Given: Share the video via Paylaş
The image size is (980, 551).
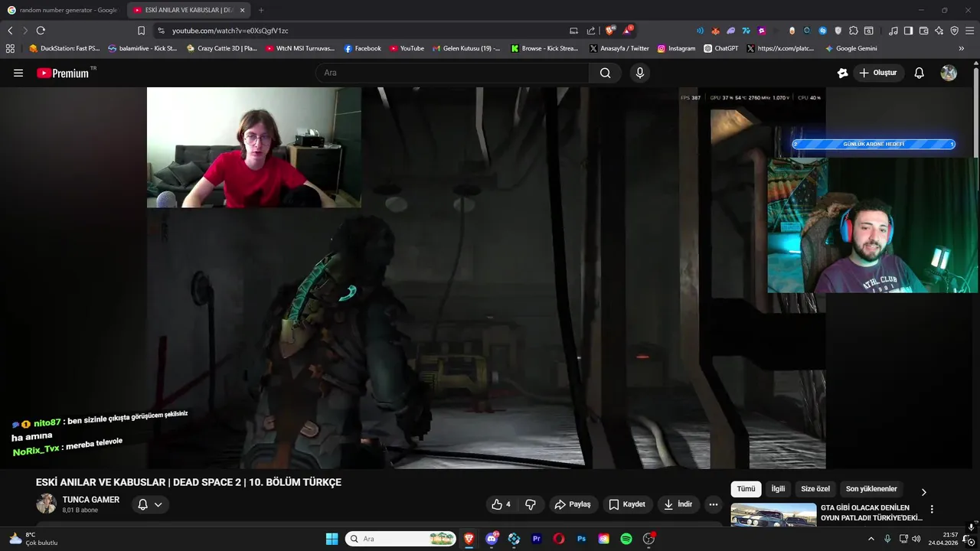Looking at the screenshot, I should pos(573,504).
